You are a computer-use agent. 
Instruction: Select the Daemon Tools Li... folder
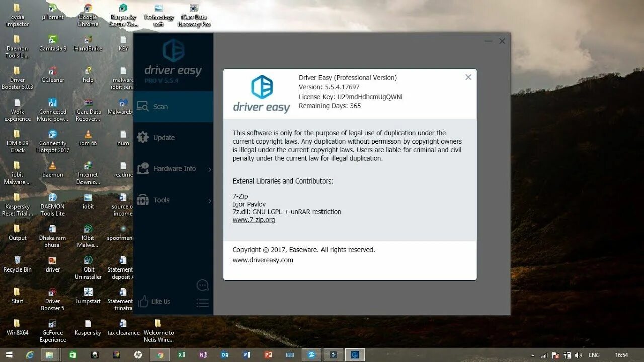17,47
